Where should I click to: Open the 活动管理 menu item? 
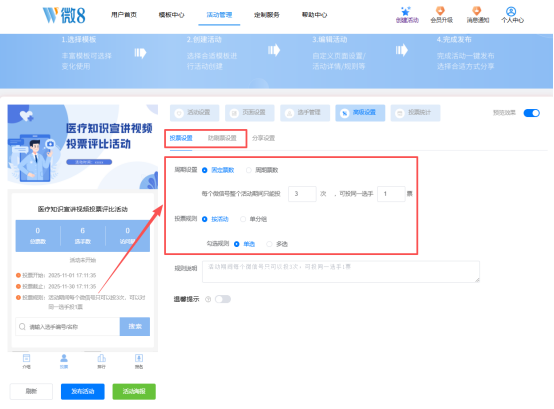click(219, 15)
